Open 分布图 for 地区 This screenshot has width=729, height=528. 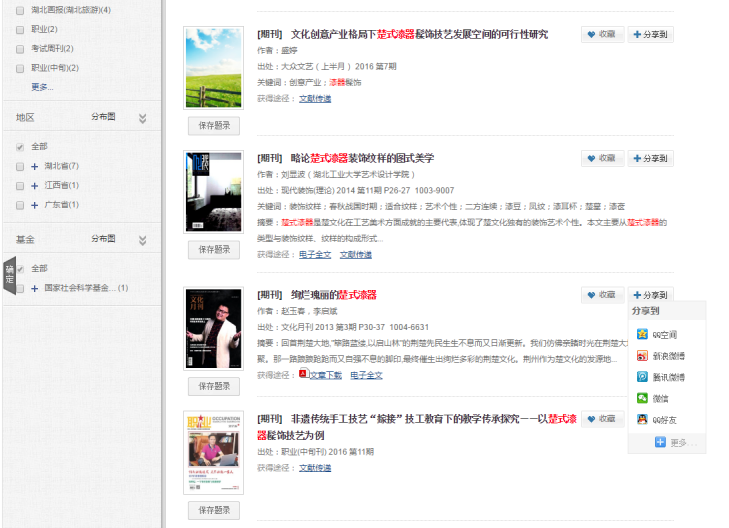(x=103, y=117)
